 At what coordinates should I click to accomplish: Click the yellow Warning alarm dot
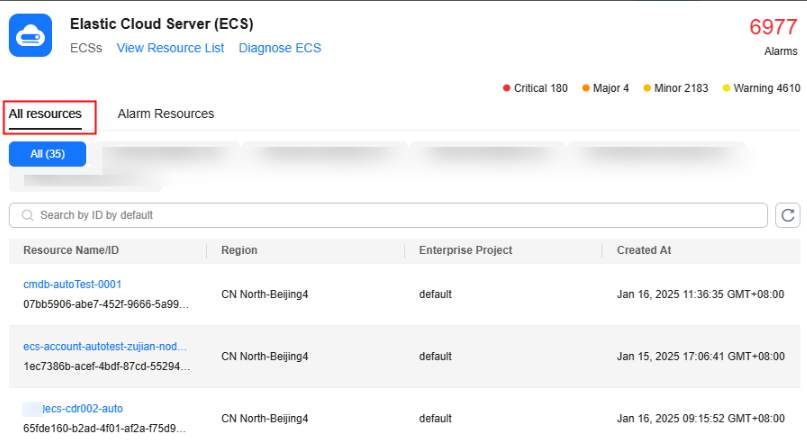click(x=727, y=88)
